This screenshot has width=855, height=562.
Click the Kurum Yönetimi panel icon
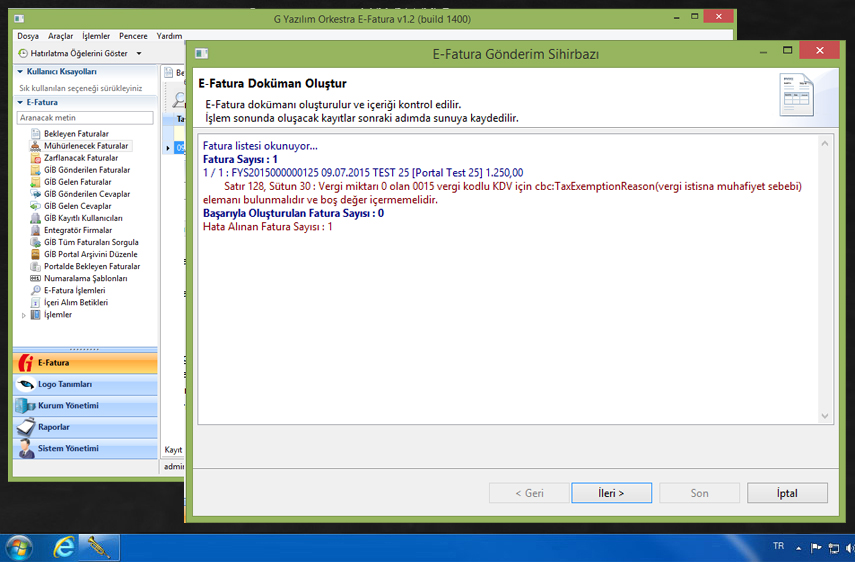click(25, 406)
